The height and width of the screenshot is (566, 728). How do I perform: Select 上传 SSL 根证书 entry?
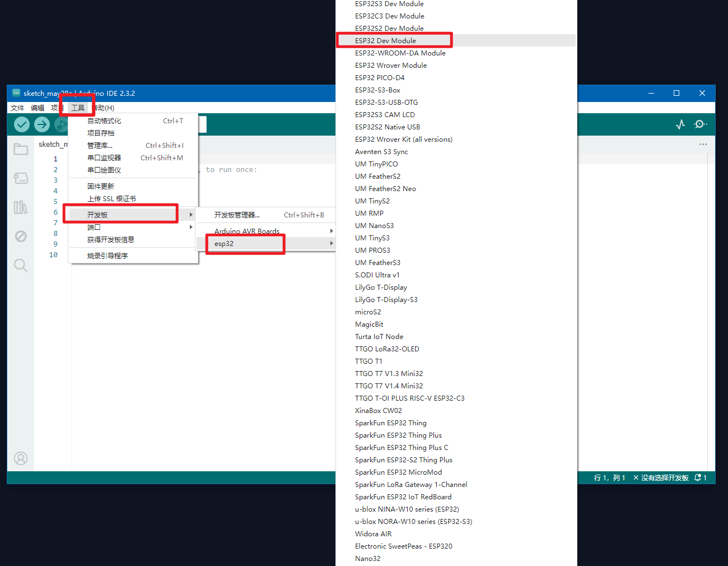point(133,198)
